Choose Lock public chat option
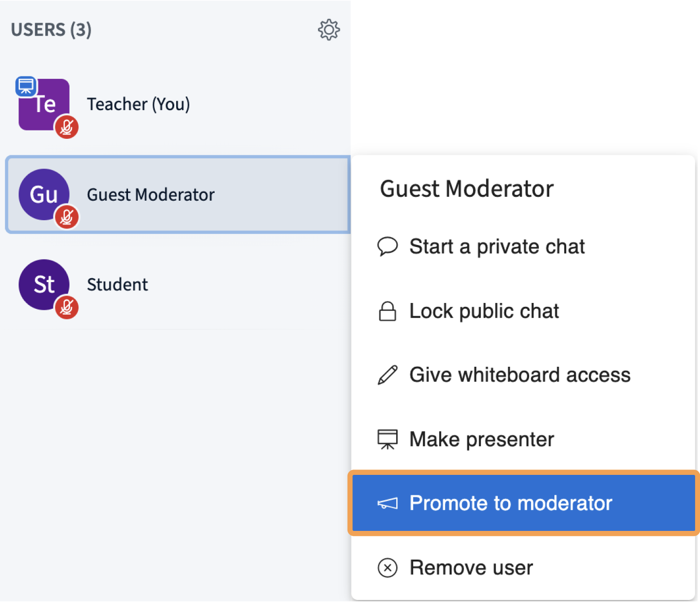Screen dimensions: 700x602 click(484, 311)
